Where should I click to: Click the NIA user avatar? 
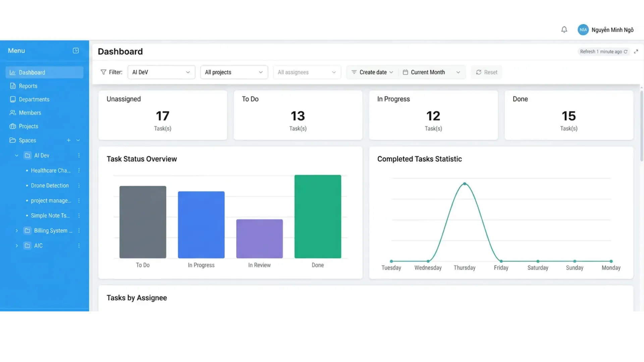pyautogui.click(x=583, y=30)
